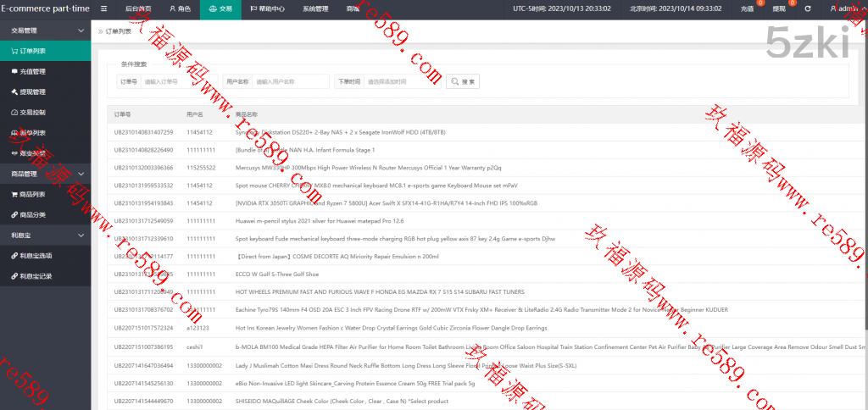Screen dimensions: 868x410
Task: Open 商品列表 with the shopping cart icon
Action: 34,194
